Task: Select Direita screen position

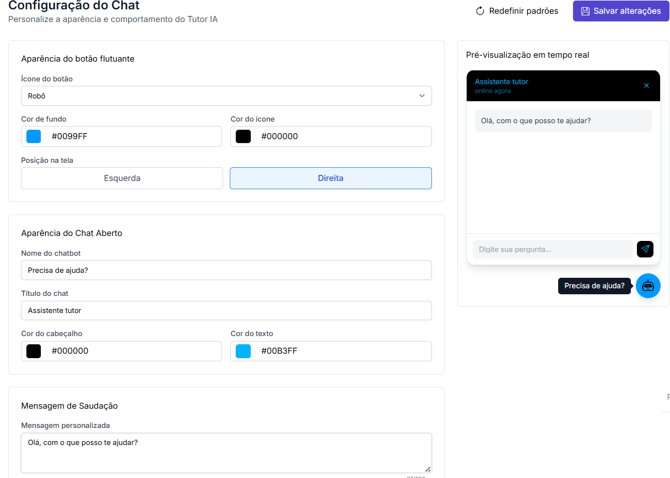Action: [330, 178]
